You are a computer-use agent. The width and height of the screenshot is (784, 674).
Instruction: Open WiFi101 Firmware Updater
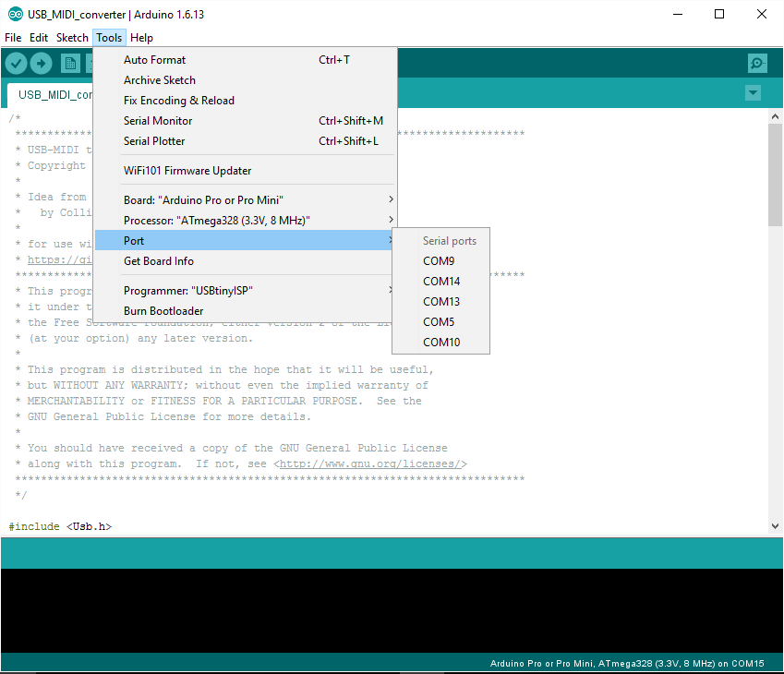point(245,171)
